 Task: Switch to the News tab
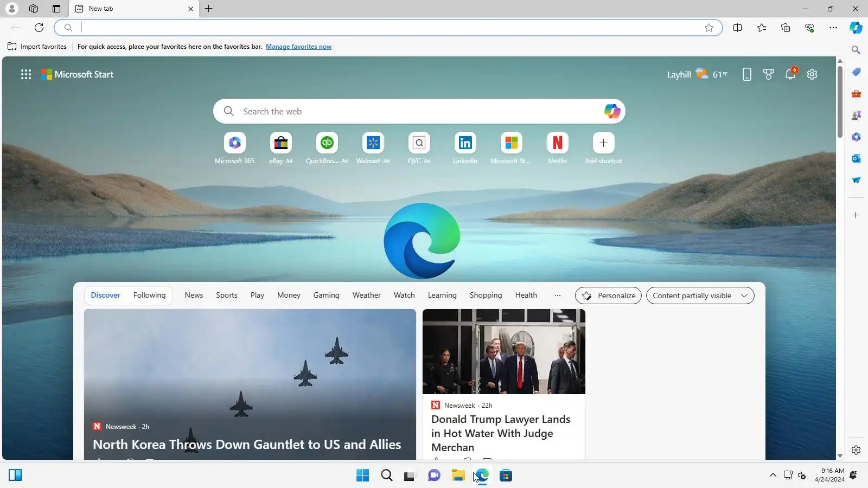point(194,296)
